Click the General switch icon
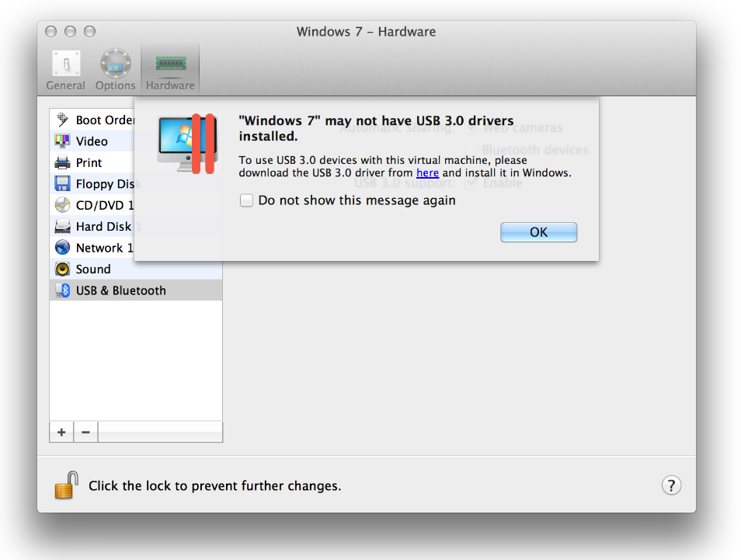Image resolution: width=741 pixels, height=560 pixels. [66, 64]
